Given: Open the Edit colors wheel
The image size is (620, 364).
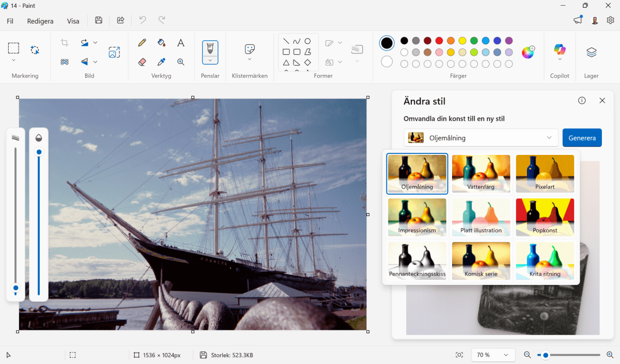Looking at the screenshot, I should click(x=528, y=52).
